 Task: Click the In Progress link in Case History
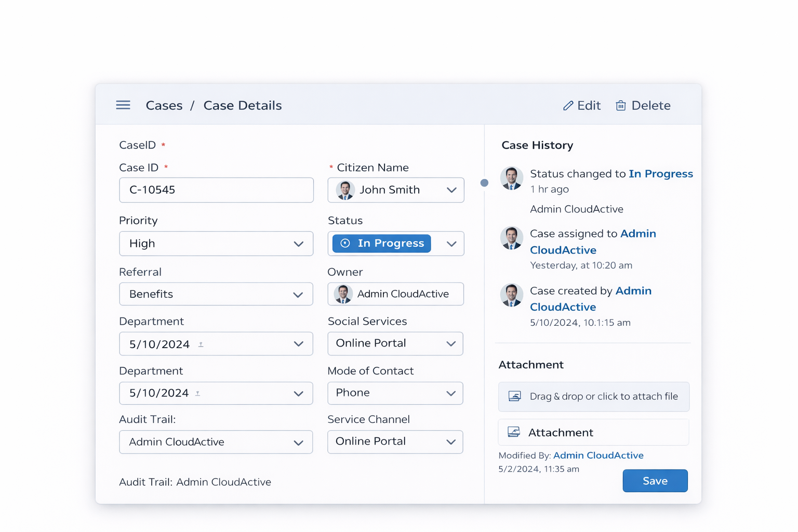[660, 174]
